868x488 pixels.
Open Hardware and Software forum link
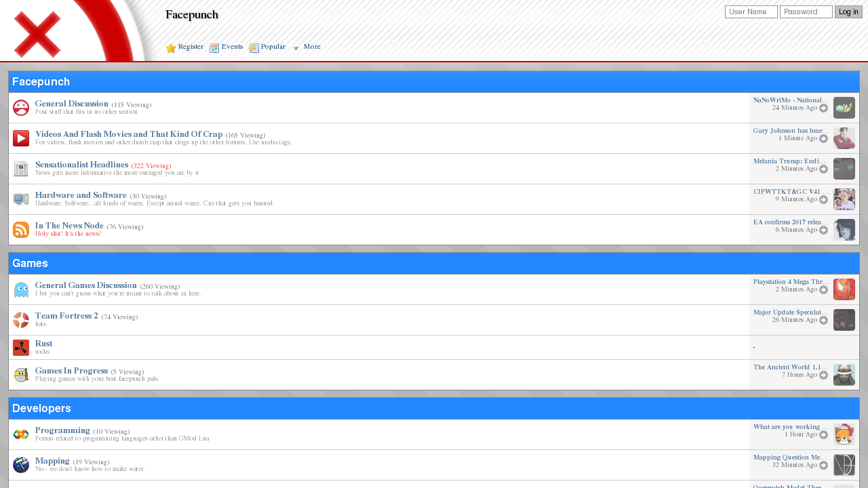click(x=81, y=195)
